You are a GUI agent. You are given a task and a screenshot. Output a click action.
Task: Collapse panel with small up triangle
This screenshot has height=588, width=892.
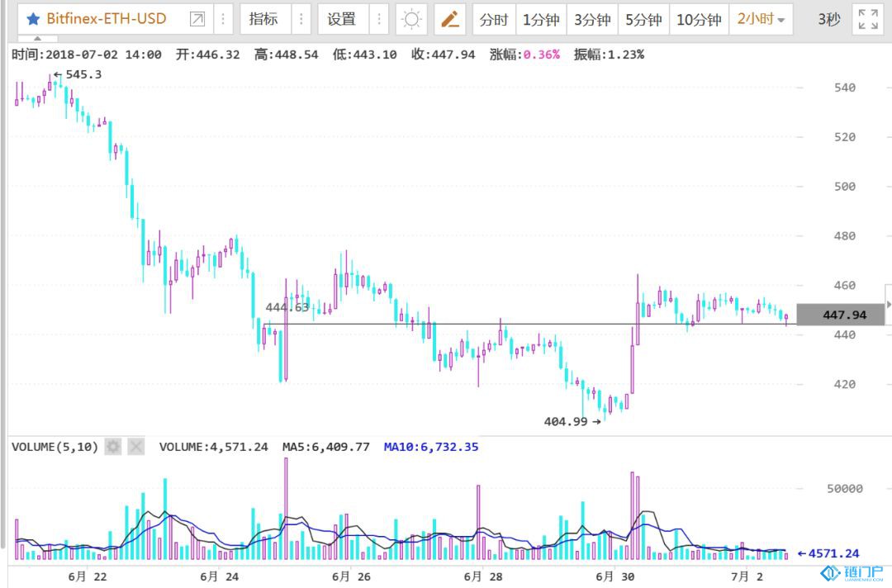pyautogui.click(x=37, y=39)
